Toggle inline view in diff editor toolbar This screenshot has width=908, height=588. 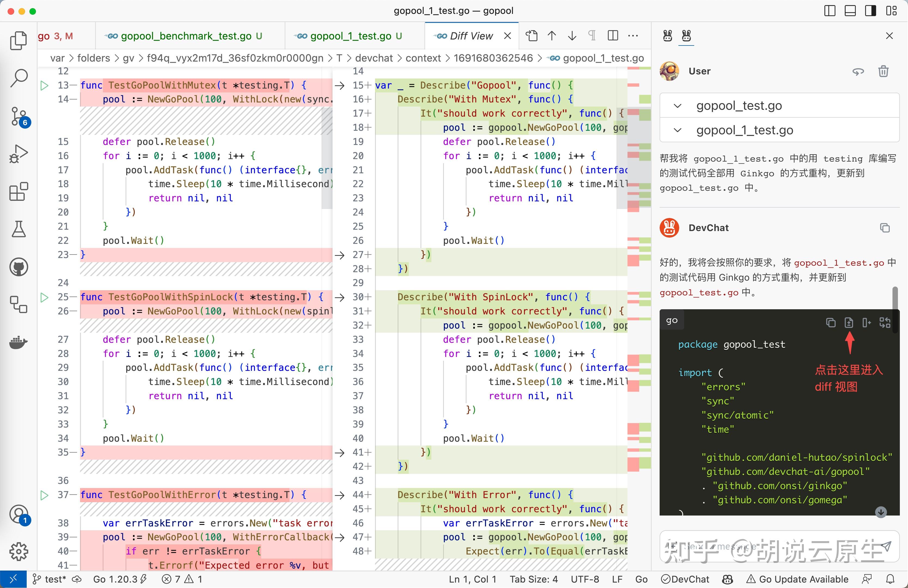click(613, 36)
